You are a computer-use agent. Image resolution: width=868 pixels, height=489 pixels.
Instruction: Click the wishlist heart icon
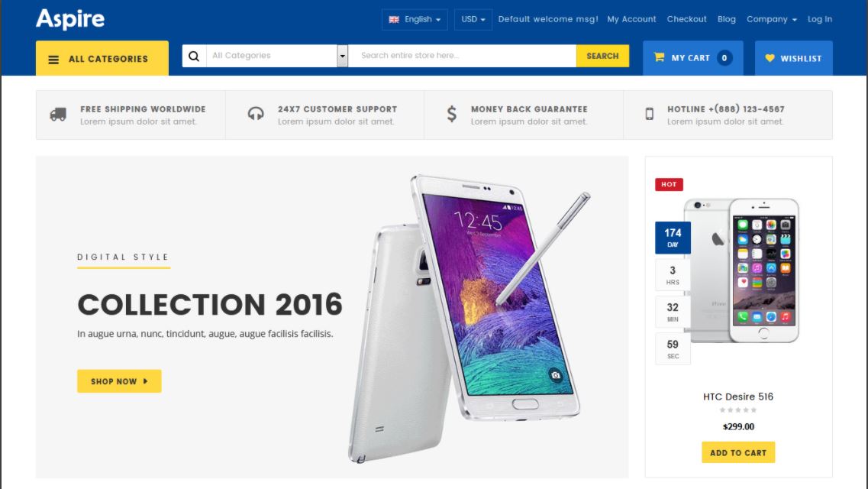(770, 57)
